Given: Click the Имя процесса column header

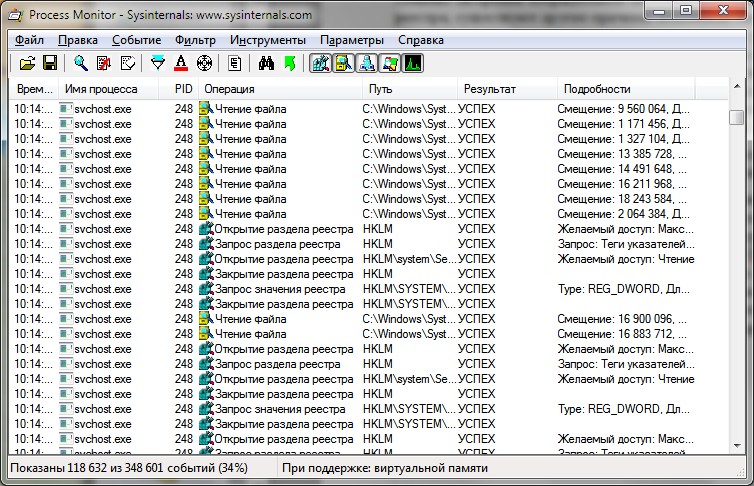Looking at the screenshot, I should (x=108, y=89).
